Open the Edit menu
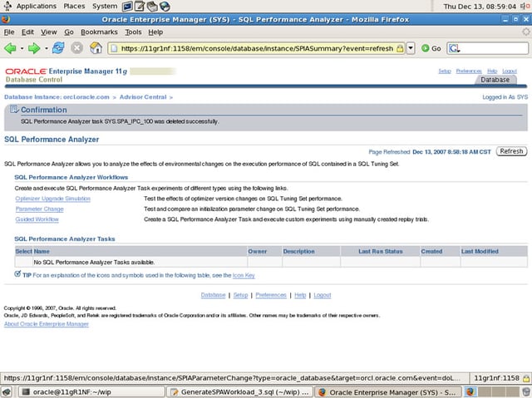 [27, 32]
